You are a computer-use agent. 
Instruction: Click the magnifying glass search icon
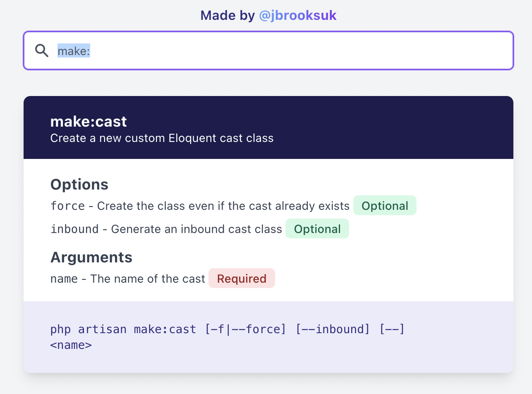click(x=42, y=50)
